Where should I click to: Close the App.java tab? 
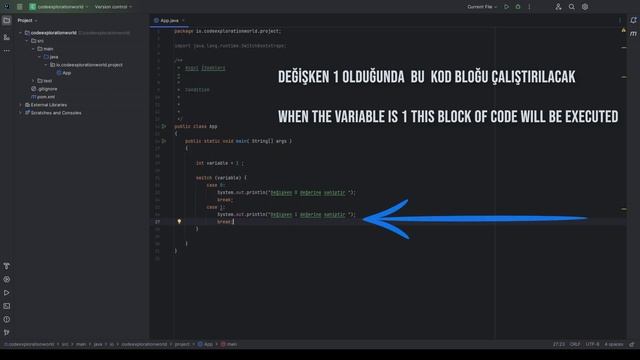tap(183, 20)
